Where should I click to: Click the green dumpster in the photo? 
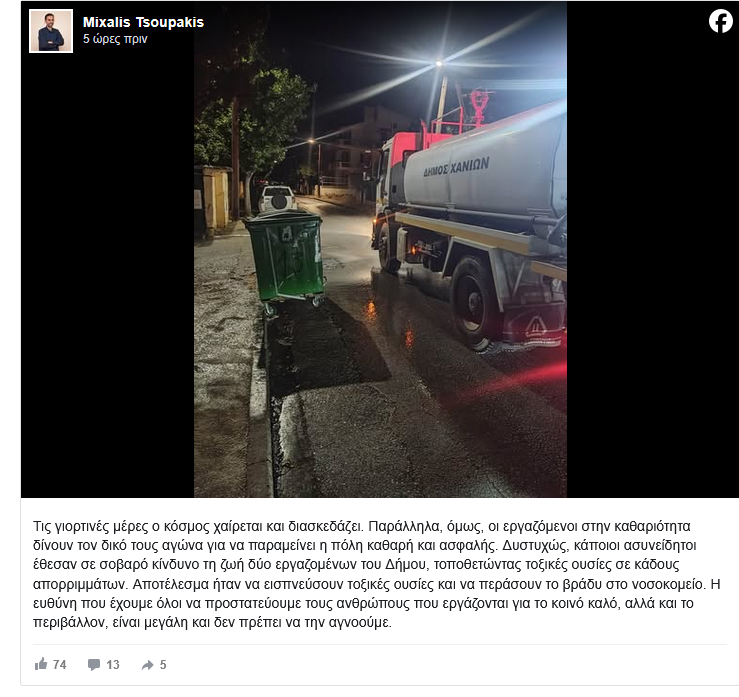point(286,260)
